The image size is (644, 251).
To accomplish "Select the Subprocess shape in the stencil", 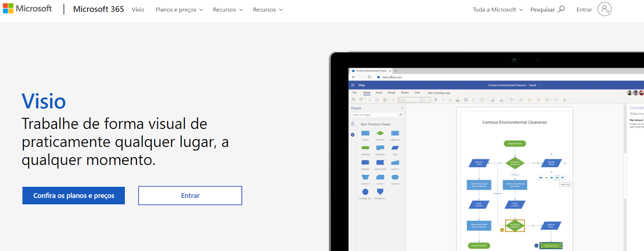I will (395, 133).
